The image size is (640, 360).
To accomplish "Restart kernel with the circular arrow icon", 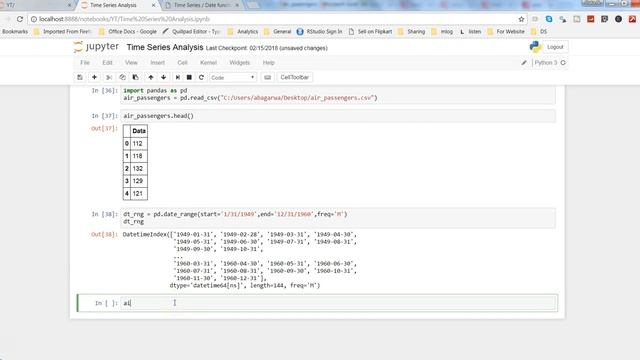I will (x=201, y=77).
